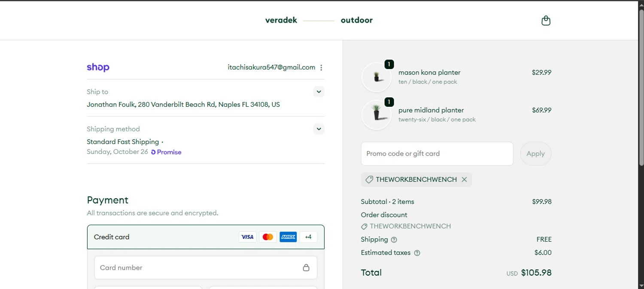This screenshot has height=289, width=644.
Task: Click the veradek outdoor logo
Action: (x=319, y=20)
